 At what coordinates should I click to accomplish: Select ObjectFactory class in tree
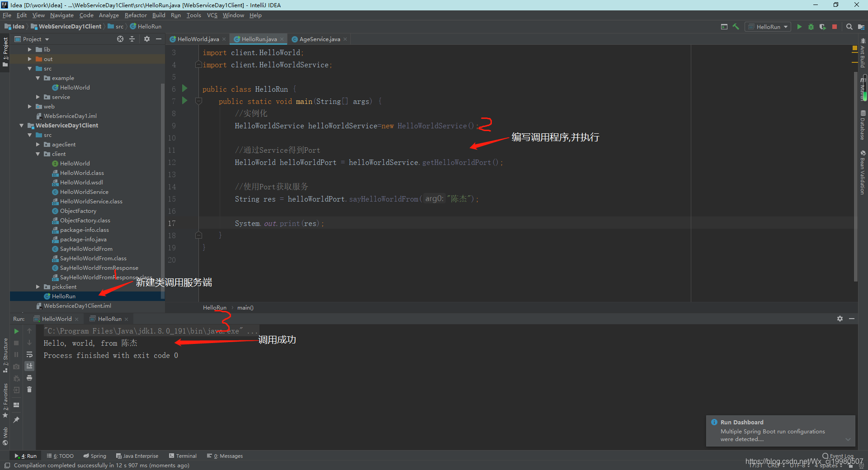point(78,211)
